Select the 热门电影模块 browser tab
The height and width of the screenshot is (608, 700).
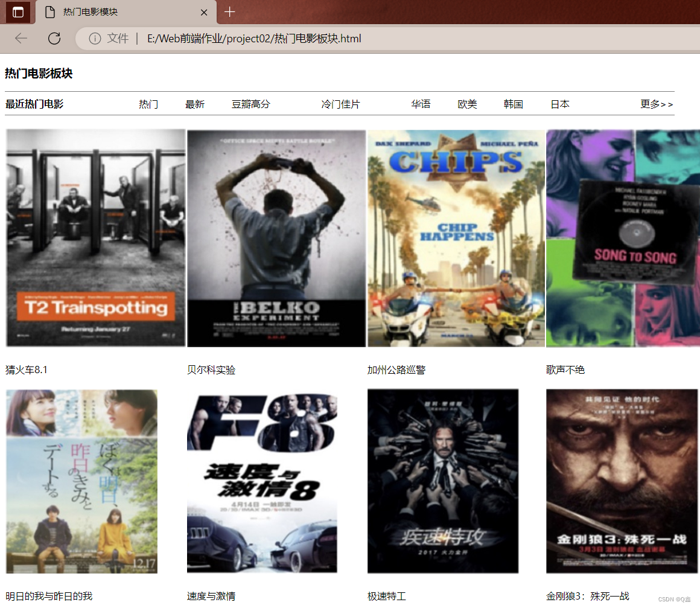[126, 12]
